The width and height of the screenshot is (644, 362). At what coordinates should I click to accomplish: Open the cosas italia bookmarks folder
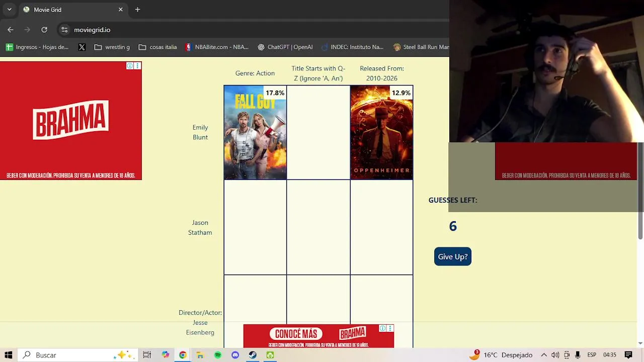(x=157, y=47)
